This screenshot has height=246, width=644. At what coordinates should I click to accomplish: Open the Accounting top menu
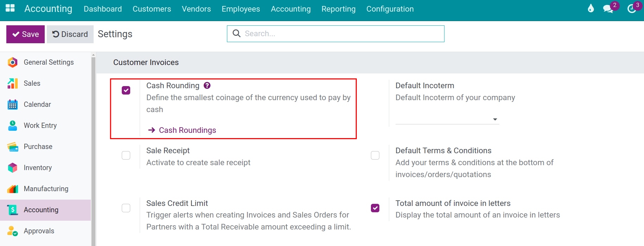pyautogui.click(x=291, y=9)
